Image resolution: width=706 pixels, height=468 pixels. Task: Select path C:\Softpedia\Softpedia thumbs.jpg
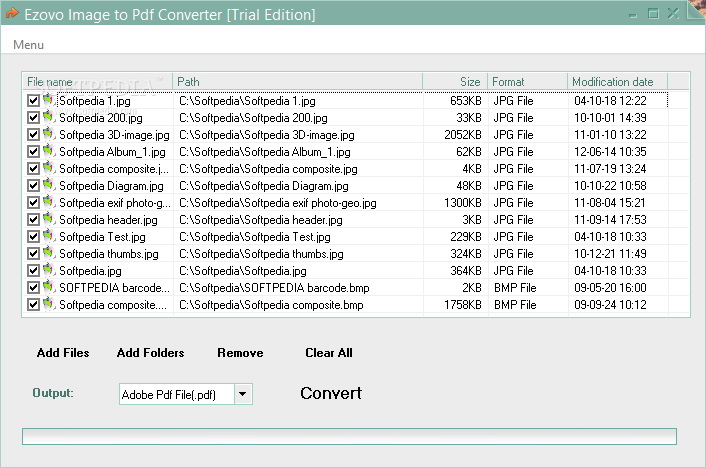[261, 254]
